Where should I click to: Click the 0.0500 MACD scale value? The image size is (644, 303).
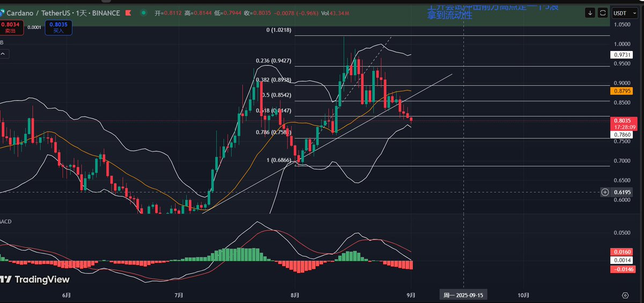coord(621,233)
